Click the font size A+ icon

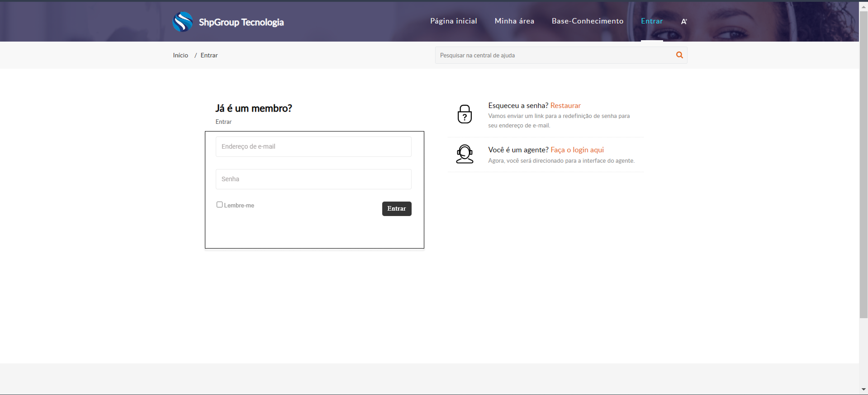684,21
